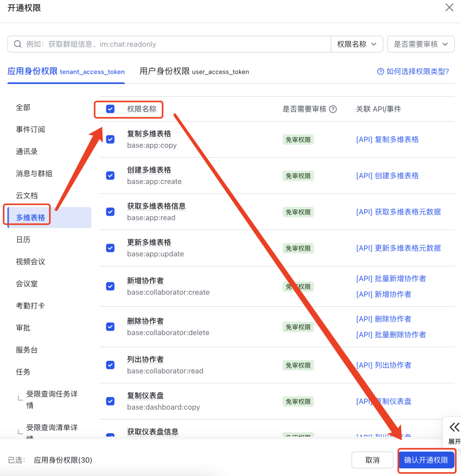Toggle the 列出协作者 checkbox
Image resolution: width=461 pixels, height=476 pixels.
pos(110,365)
